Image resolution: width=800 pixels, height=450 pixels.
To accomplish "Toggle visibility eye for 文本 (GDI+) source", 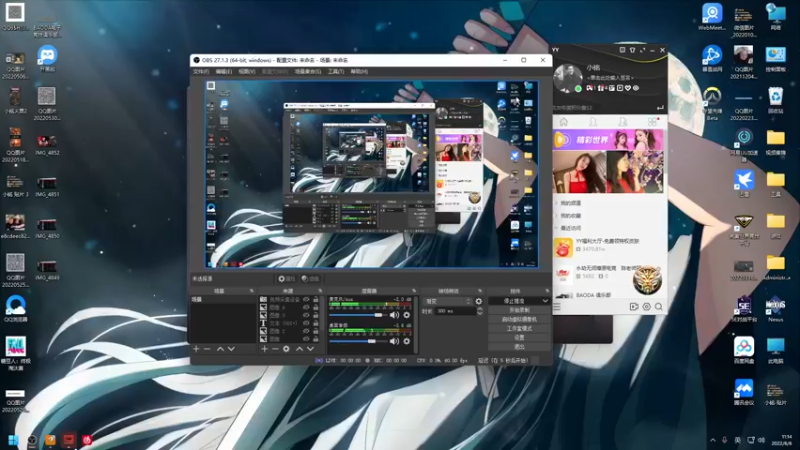I will point(306,323).
